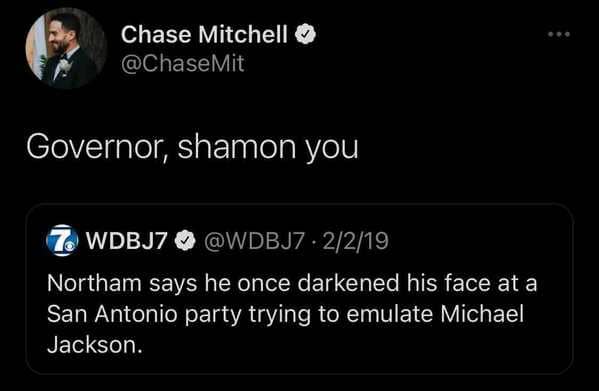Click the word "shamon" in main tweet
The height and width of the screenshot is (391, 599).
point(237,147)
